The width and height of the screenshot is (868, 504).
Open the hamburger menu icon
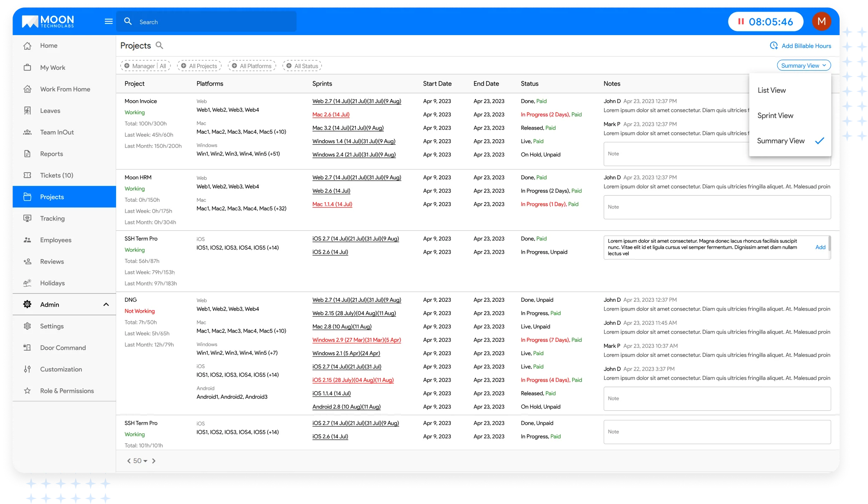[x=109, y=21]
